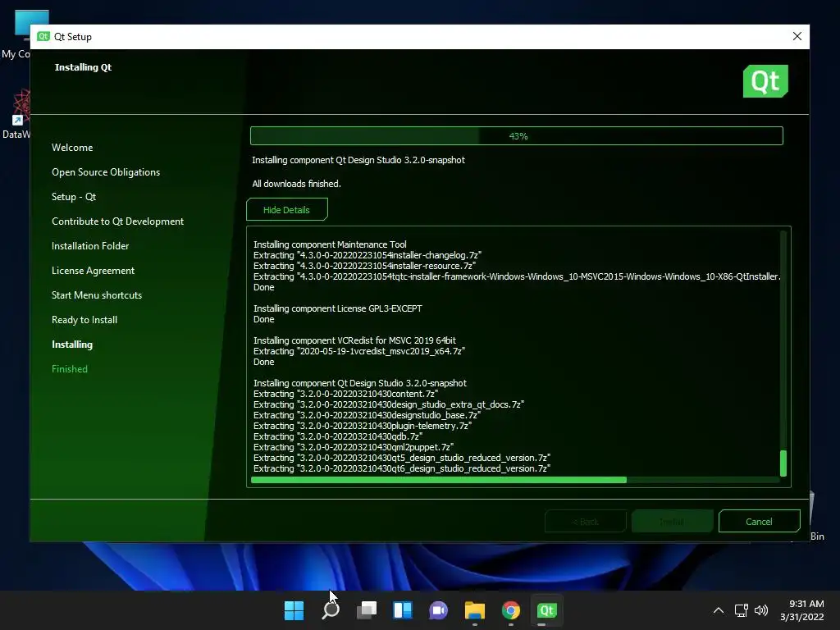Open the Widgets panel in the taskbar
This screenshot has height=630, width=840.
click(x=402, y=610)
